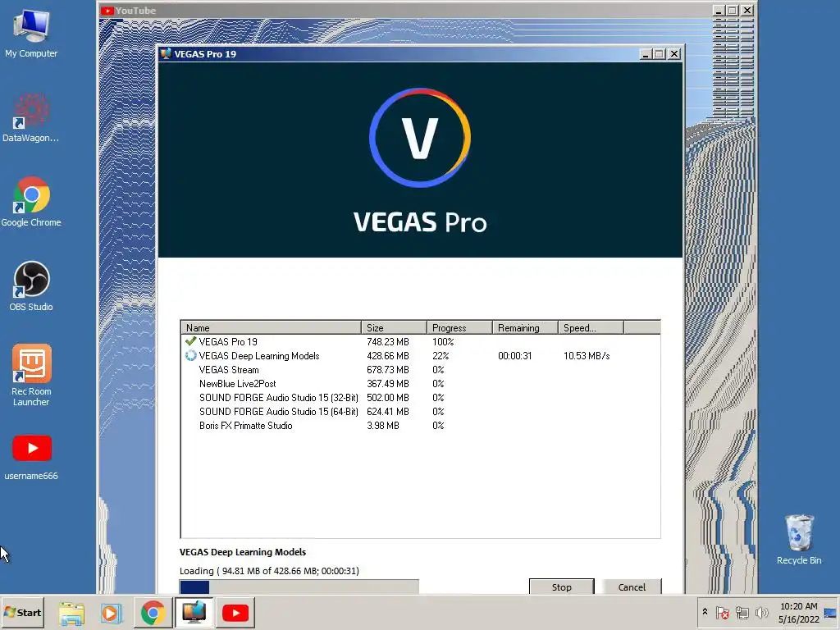Image resolution: width=840 pixels, height=630 pixels.
Task: Click the 748.23 MB size cell
Action: 388,342
